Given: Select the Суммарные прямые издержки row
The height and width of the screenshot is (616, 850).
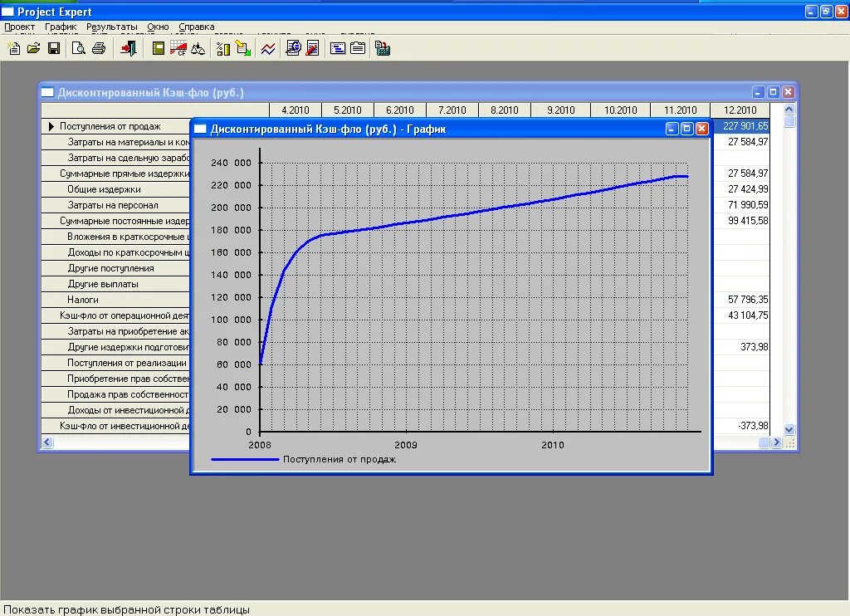Looking at the screenshot, I should click(116, 174).
